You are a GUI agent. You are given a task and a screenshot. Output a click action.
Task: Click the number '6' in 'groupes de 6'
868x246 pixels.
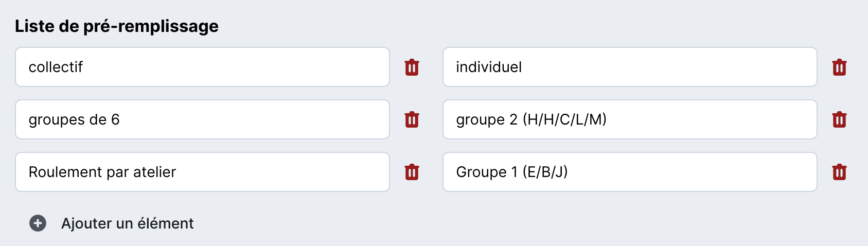tap(115, 119)
